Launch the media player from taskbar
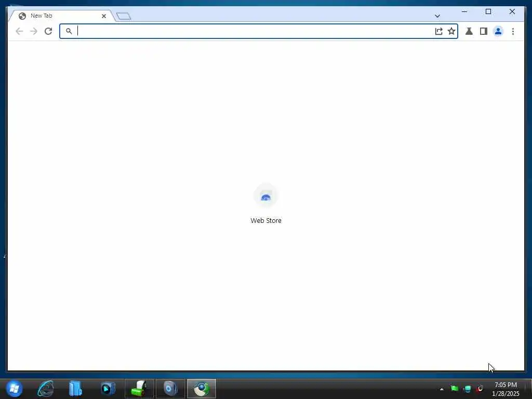 coord(108,389)
